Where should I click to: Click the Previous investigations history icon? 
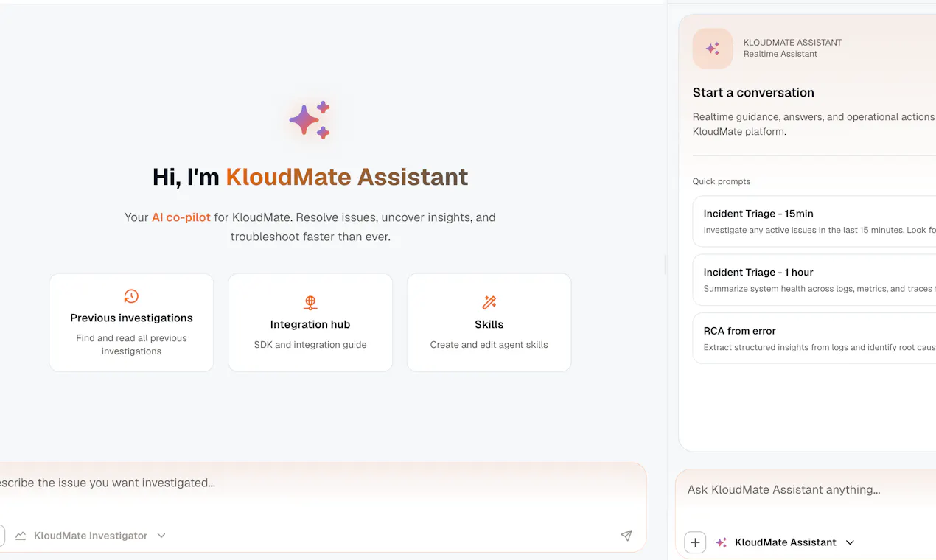[x=131, y=296]
